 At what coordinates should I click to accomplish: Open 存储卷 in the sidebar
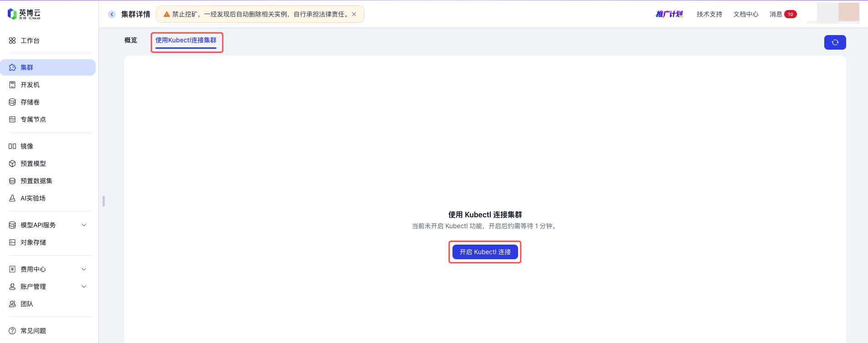48,102
